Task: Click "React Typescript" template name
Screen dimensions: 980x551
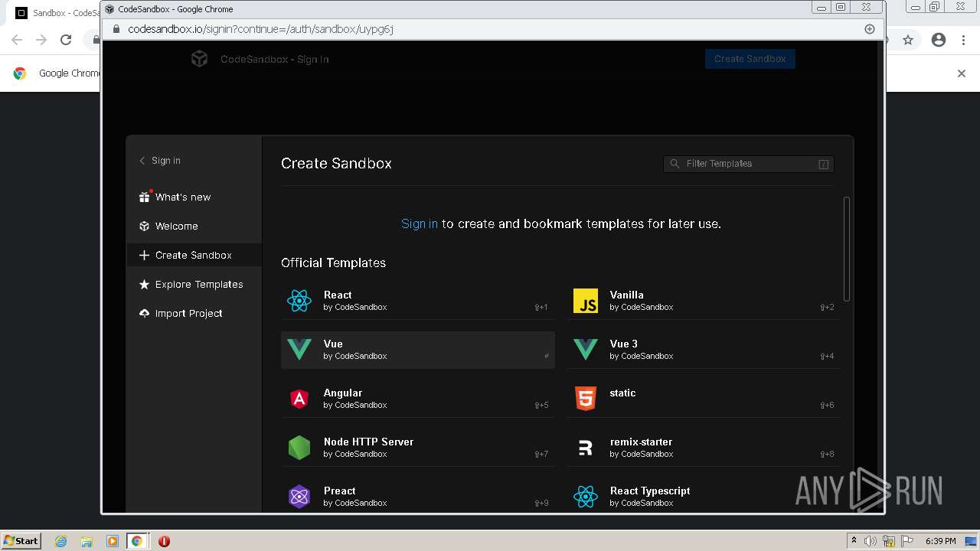Action: [x=650, y=491]
